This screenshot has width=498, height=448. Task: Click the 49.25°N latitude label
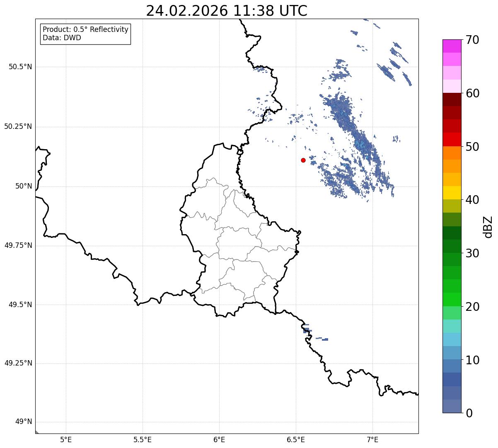click(18, 363)
